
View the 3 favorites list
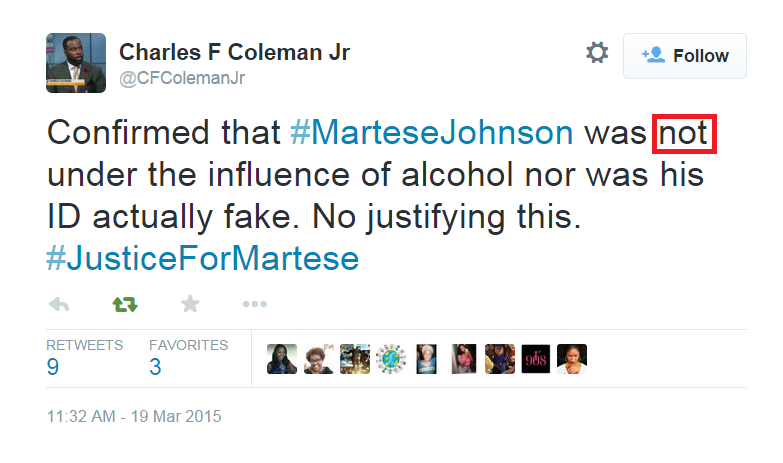coord(155,367)
